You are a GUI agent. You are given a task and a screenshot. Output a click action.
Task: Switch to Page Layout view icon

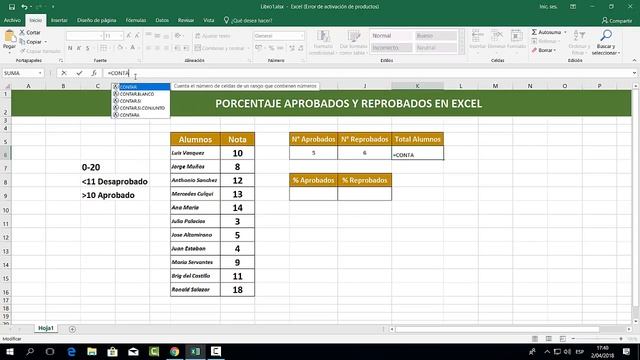(x=549, y=339)
